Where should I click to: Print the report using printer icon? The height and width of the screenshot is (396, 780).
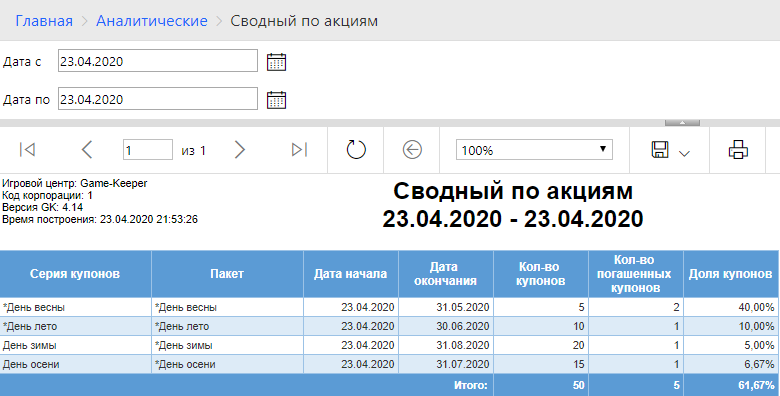point(738,150)
